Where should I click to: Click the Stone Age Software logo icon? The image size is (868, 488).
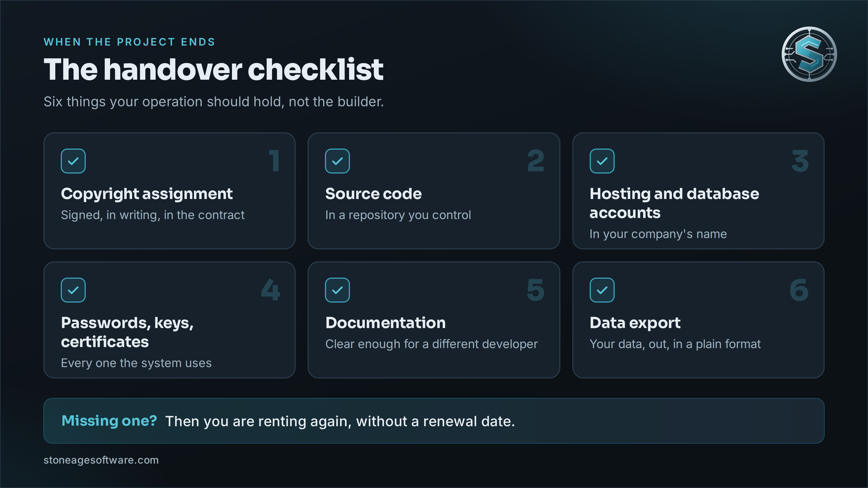[809, 54]
